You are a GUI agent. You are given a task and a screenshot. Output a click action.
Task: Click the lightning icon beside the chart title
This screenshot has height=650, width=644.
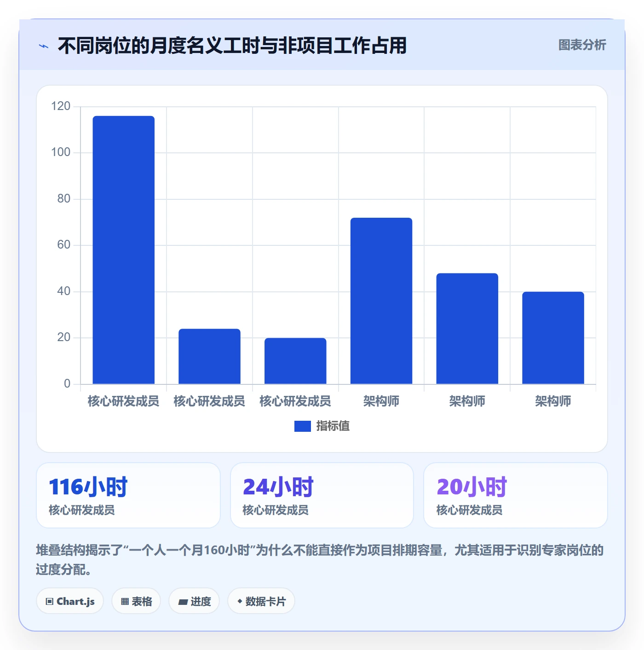(44, 46)
